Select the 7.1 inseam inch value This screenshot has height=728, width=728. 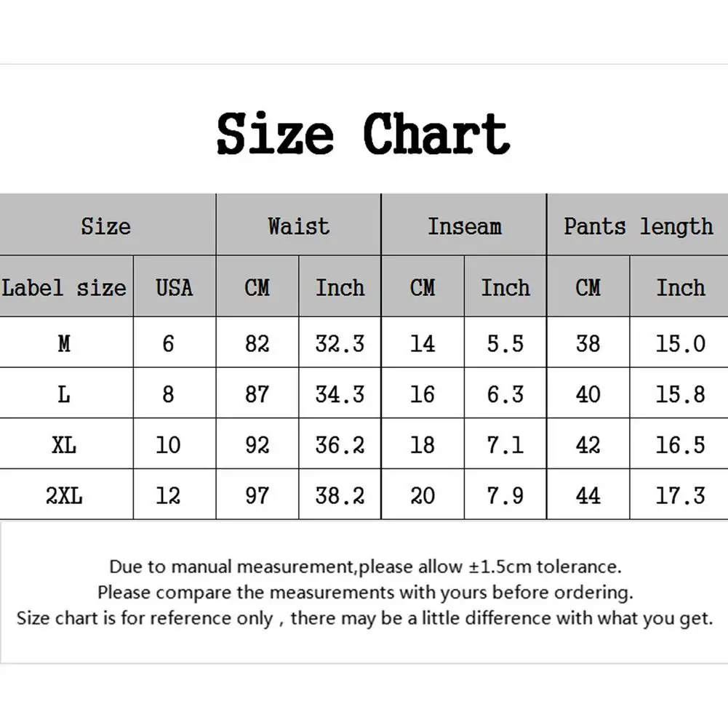click(505, 444)
